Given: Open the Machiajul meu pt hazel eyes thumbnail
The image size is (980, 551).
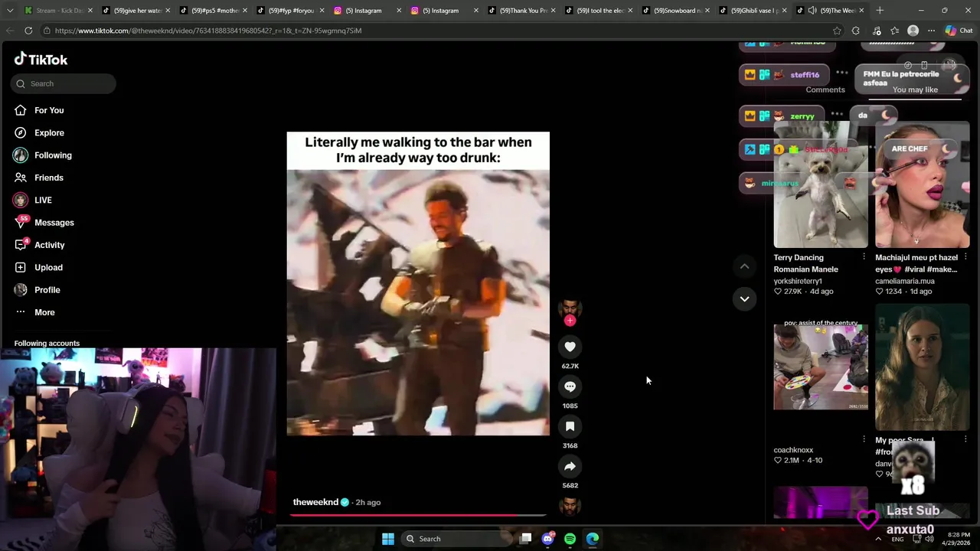Looking at the screenshot, I should (x=923, y=184).
